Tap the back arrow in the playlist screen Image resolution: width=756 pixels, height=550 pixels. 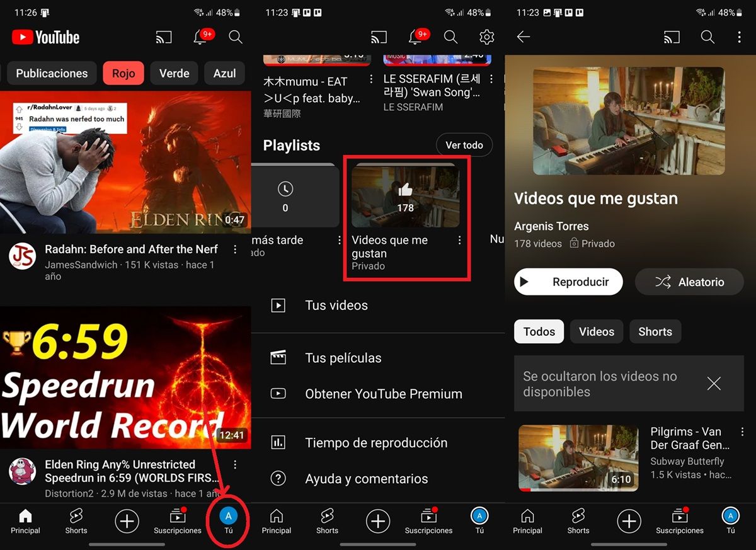pos(524,37)
